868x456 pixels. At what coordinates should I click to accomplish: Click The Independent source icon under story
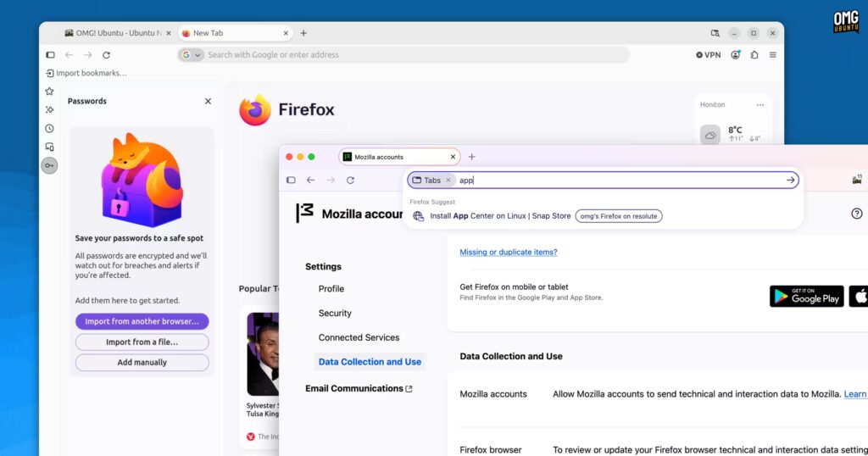pos(251,437)
